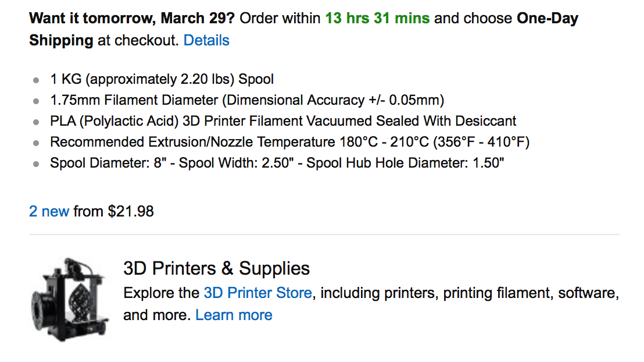
Task: Click the 3D printer product image
Action: point(69,299)
